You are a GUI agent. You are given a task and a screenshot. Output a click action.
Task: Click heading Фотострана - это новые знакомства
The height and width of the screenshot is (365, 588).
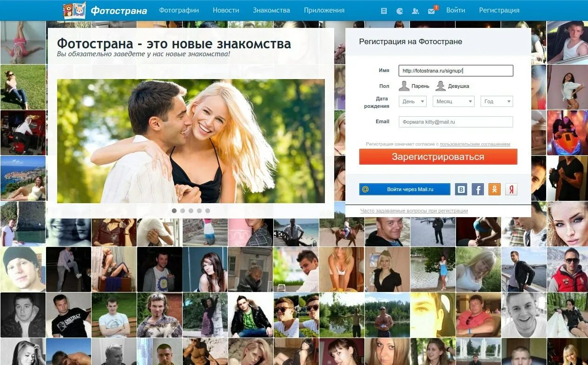(174, 44)
